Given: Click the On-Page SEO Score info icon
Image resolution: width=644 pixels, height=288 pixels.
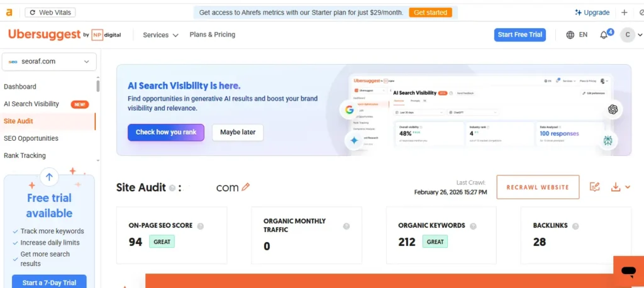Looking at the screenshot, I should pyautogui.click(x=201, y=226).
